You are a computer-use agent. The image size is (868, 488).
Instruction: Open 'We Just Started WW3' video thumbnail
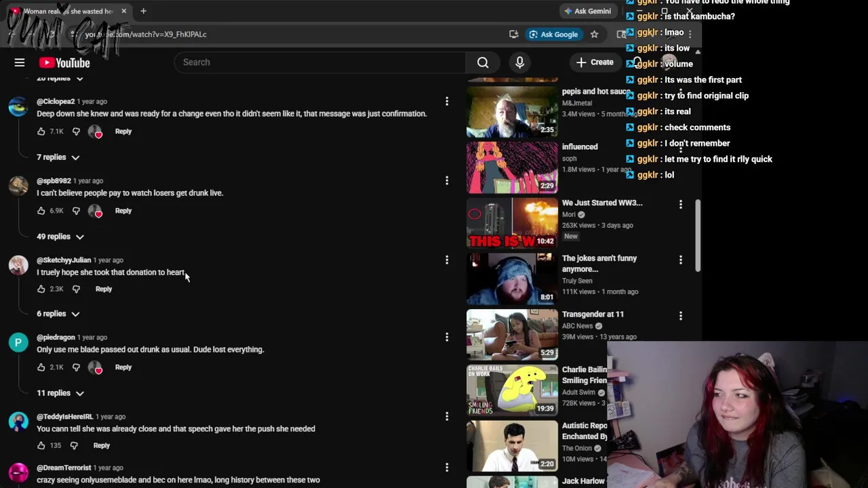click(x=512, y=222)
